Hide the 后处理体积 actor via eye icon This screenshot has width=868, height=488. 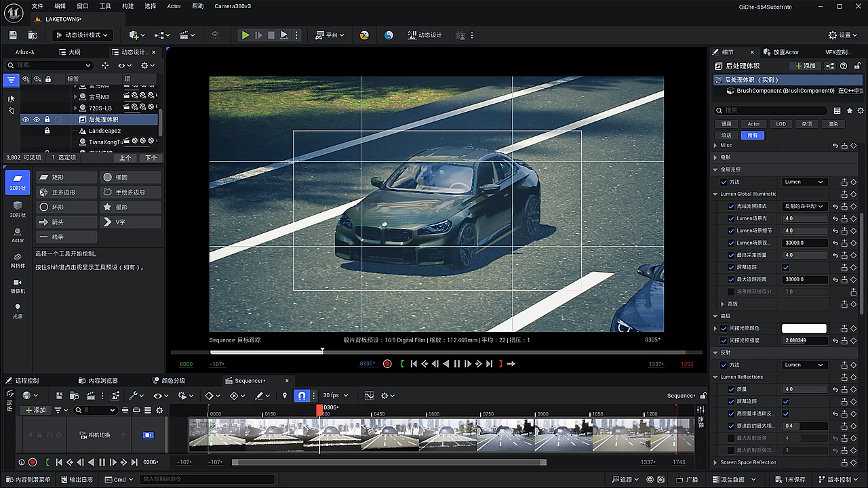coord(26,119)
